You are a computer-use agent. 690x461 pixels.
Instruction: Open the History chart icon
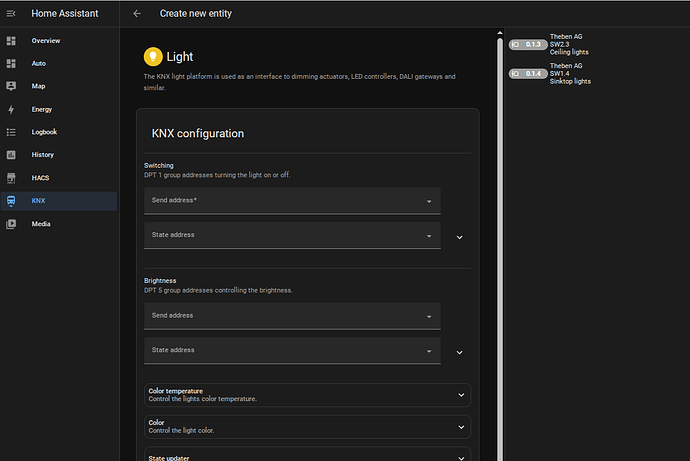11,155
